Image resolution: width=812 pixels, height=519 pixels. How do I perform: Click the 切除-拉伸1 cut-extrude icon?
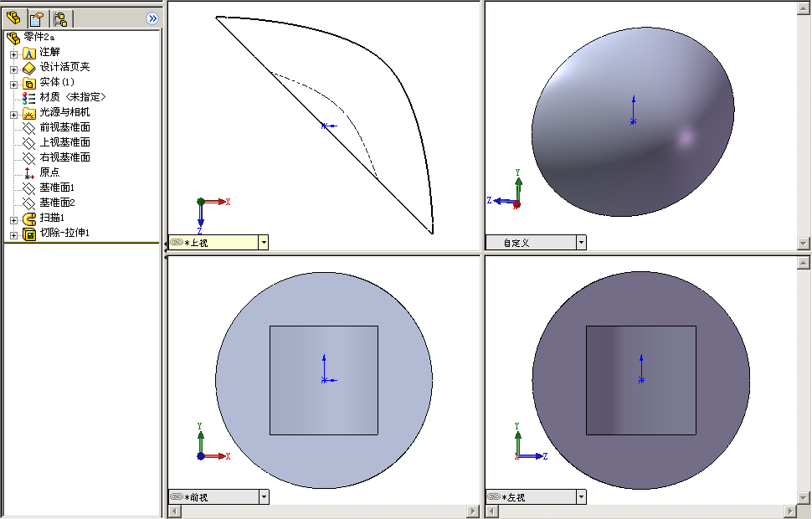tap(29, 234)
